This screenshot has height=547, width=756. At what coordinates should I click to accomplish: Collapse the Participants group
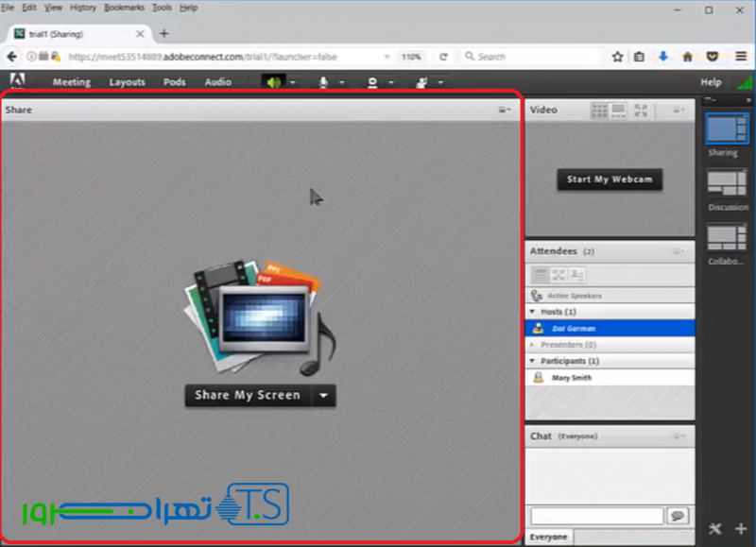[x=532, y=361]
